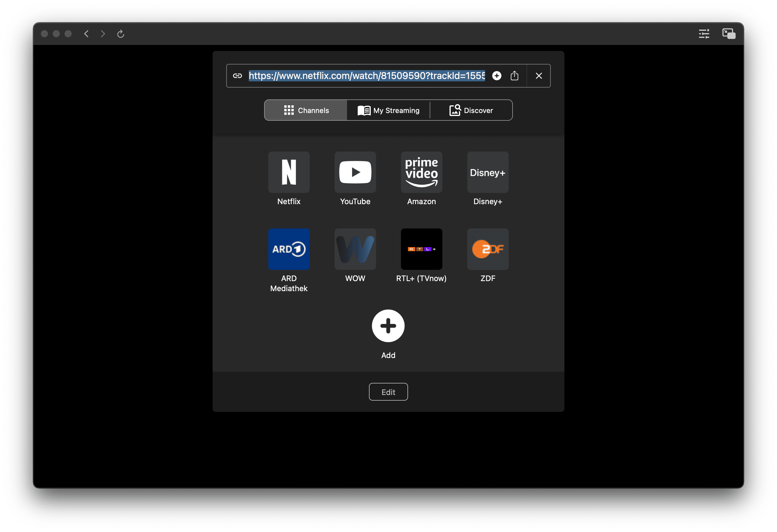Click the share URL icon
This screenshot has height=532, width=777.
click(x=515, y=75)
